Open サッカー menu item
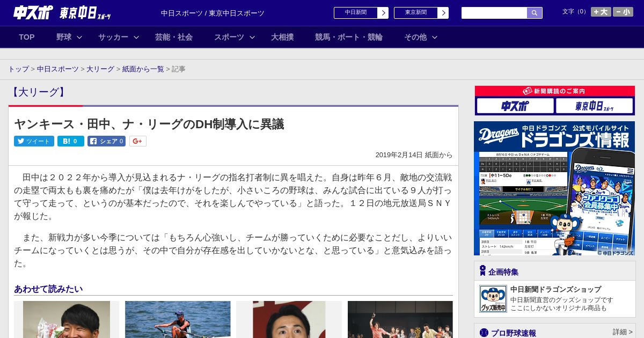Image resolution: width=644 pixels, height=338 pixels. click(113, 37)
